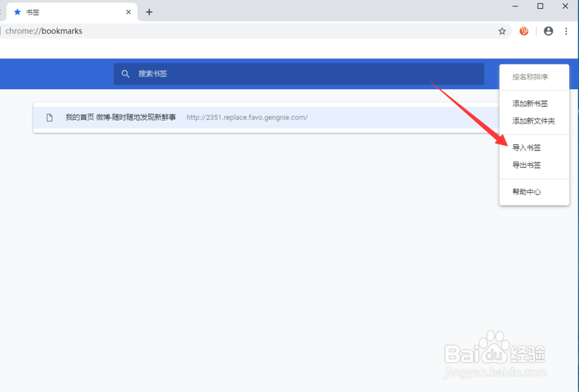This screenshot has width=579, height=392.
Task: Maximize the Chrome window
Action: tap(540, 6)
